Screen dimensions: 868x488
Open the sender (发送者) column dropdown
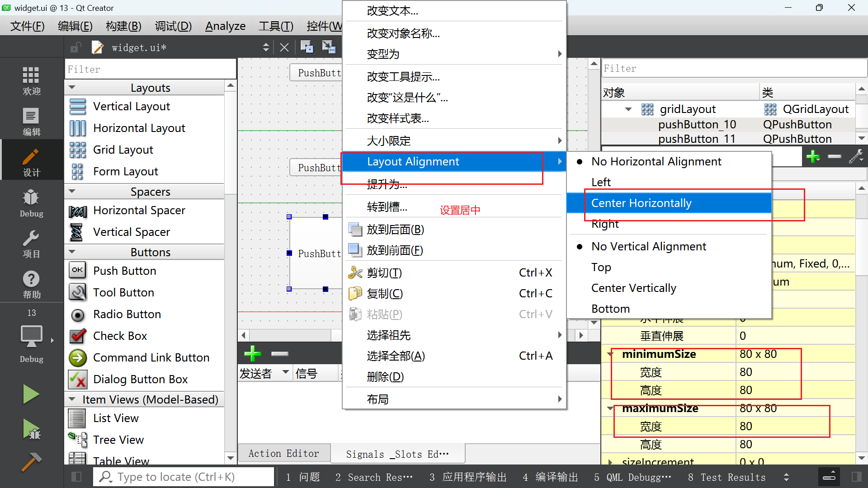[x=286, y=372]
